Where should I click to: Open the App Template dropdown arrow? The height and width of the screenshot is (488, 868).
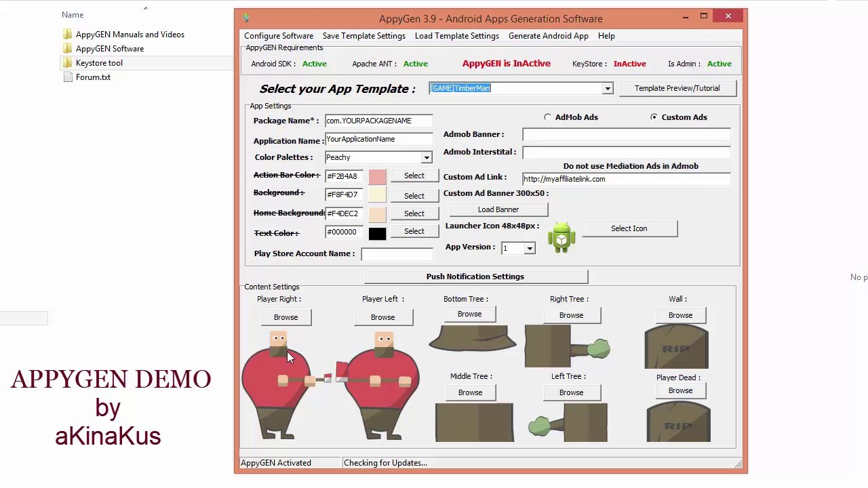click(608, 89)
